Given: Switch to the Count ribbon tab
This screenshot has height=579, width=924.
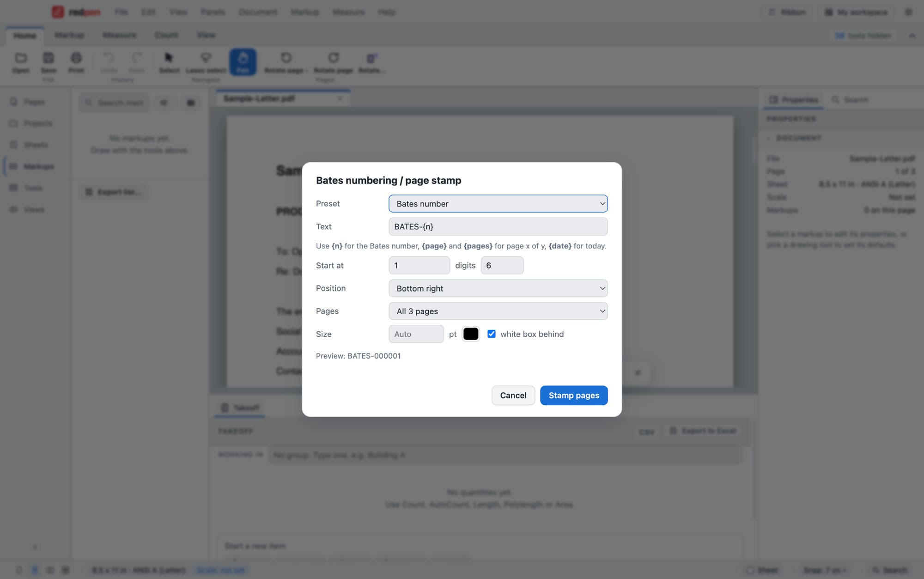Looking at the screenshot, I should pyautogui.click(x=166, y=35).
